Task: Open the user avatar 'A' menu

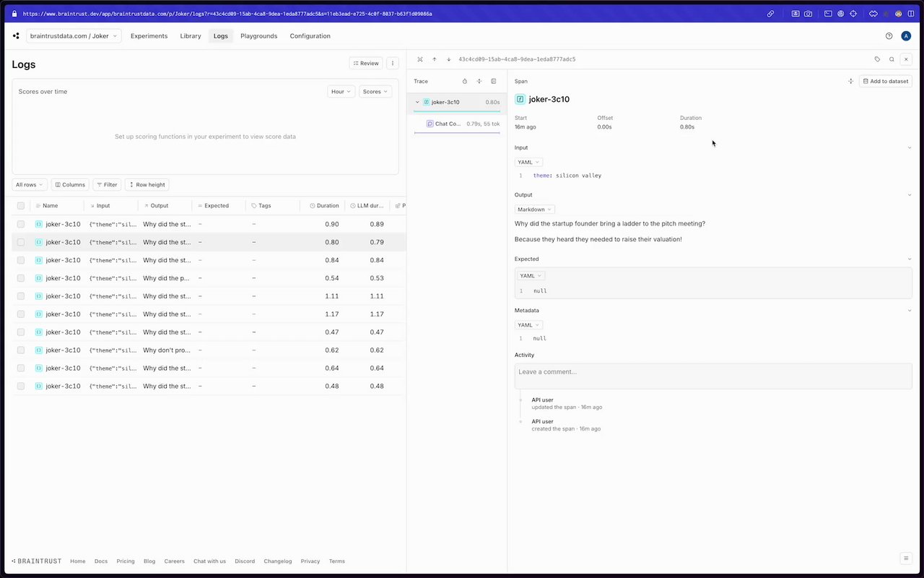Action: tap(906, 36)
